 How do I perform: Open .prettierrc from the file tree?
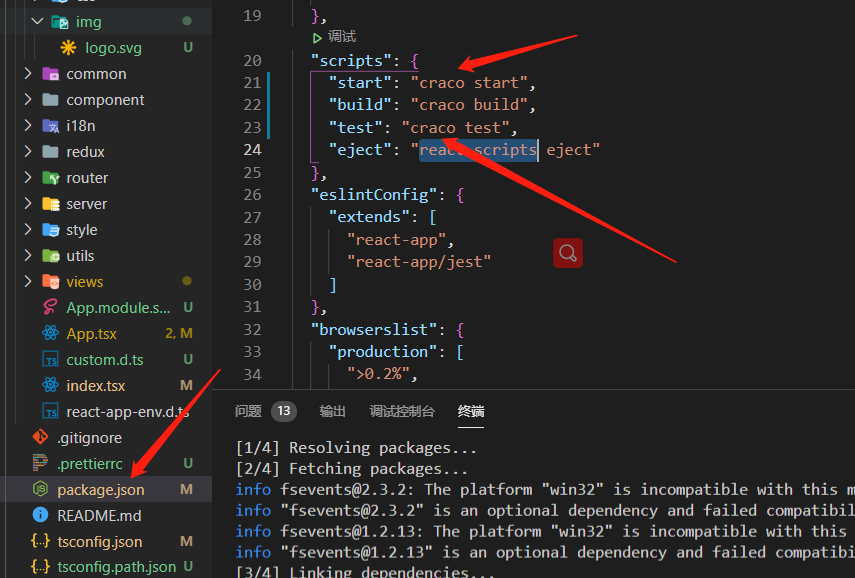(90, 463)
